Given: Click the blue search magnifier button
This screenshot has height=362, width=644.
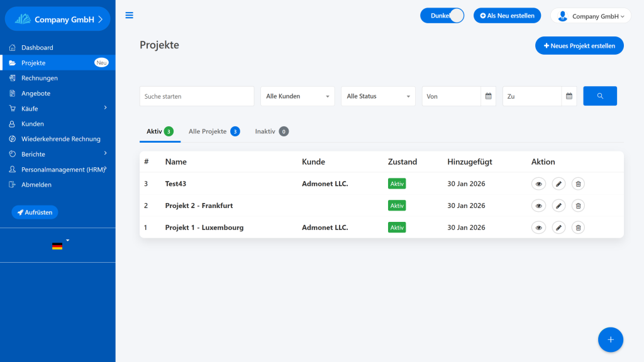Looking at the screenshot, I should (599, 96).
